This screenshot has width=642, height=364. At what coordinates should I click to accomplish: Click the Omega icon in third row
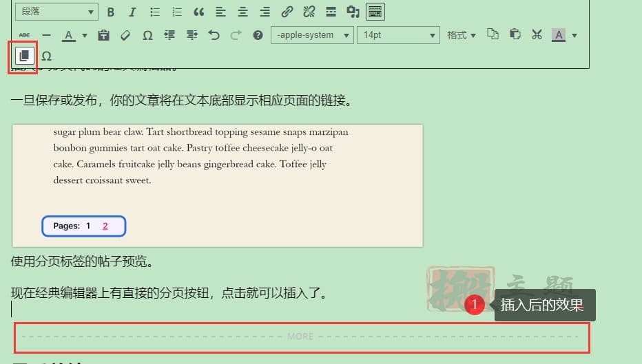tap(47, 56)
